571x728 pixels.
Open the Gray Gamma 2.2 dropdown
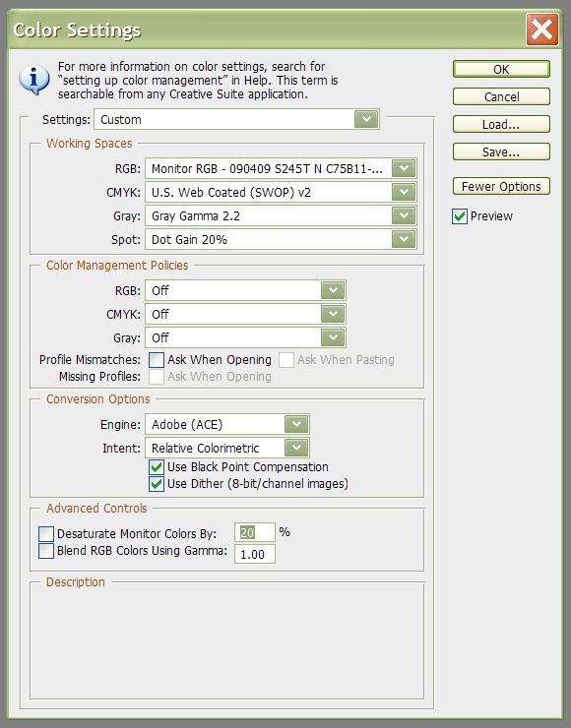[x=281, y=215]
